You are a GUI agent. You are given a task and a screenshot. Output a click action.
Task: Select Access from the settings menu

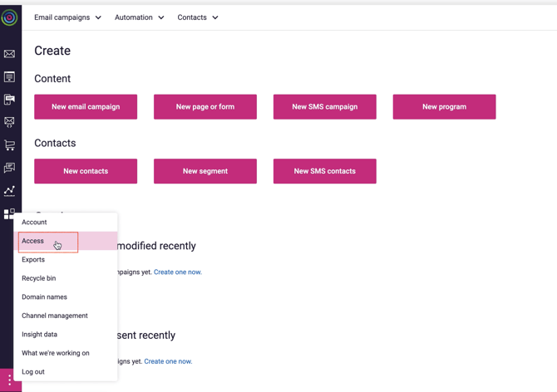[33, 241]
